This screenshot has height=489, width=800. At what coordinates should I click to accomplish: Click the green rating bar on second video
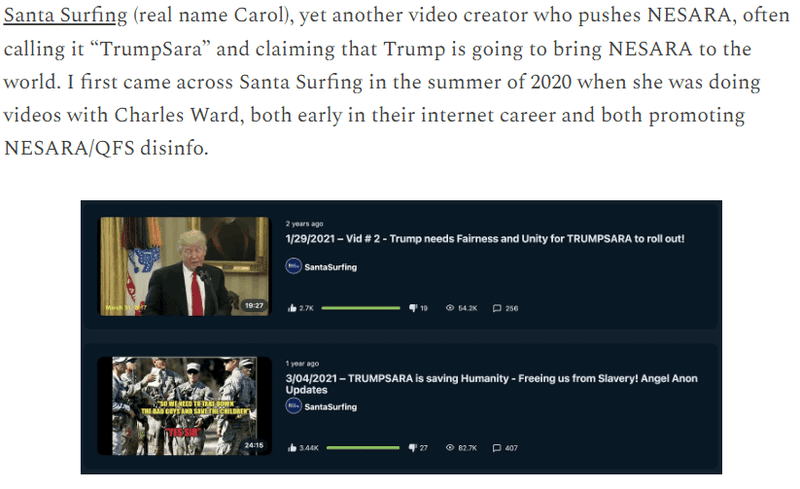[363, 448]
